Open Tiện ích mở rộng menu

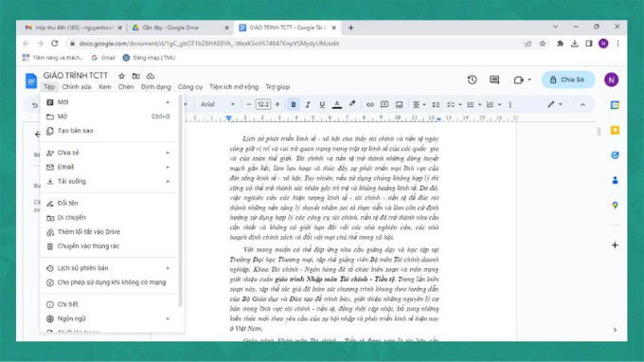pyautogui.click(x=234, y=87)
